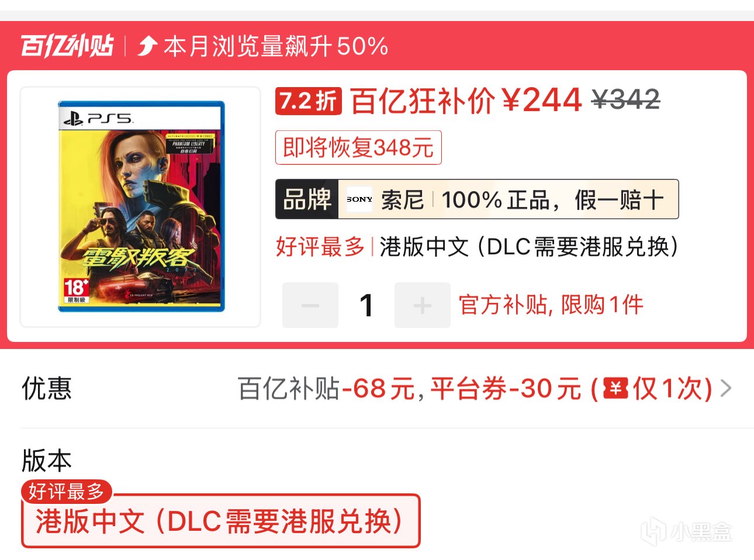Screen dimensions: 754x560
Task: Open the 优惠 section label
Action: [x=47, y=388]
